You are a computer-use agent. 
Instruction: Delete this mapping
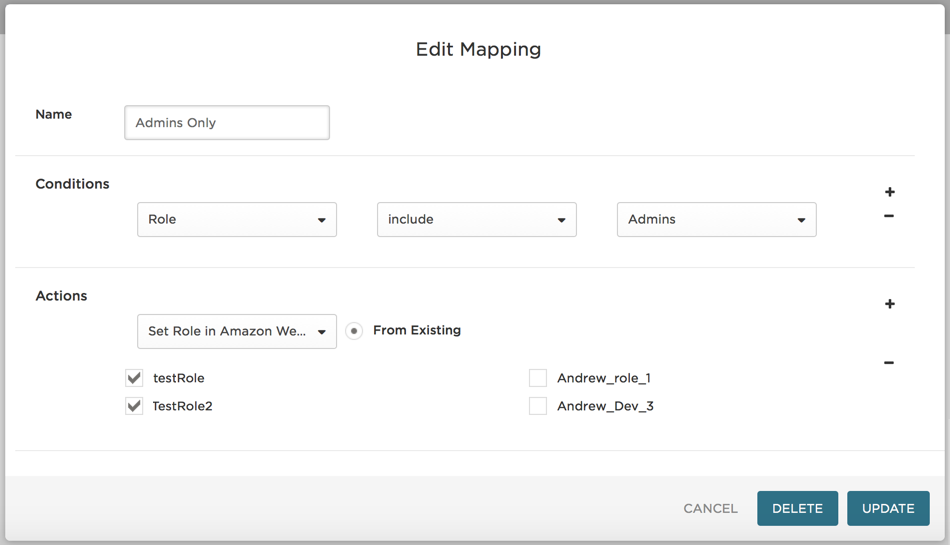(797, 509)
